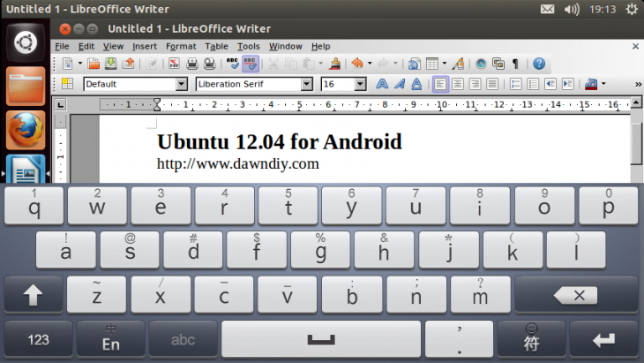Align text right
644x363 pixels.
(x=475, y=84)
